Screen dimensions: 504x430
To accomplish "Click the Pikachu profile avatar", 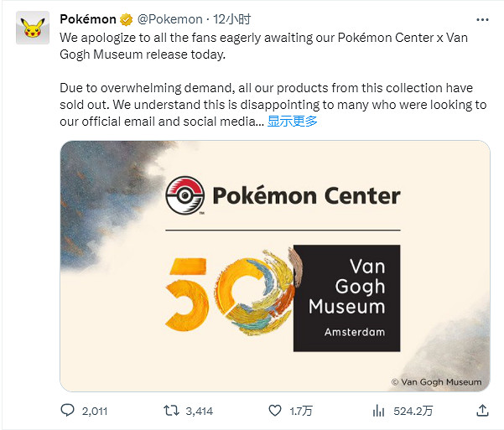I will (x=31, y=31).
